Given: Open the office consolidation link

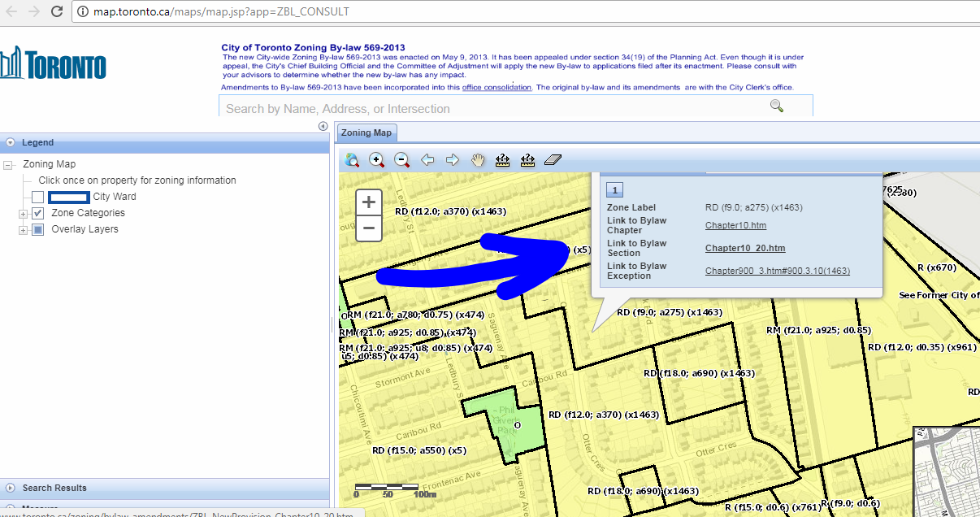Looking at the screenshot, I should click(x=496, y=87).
